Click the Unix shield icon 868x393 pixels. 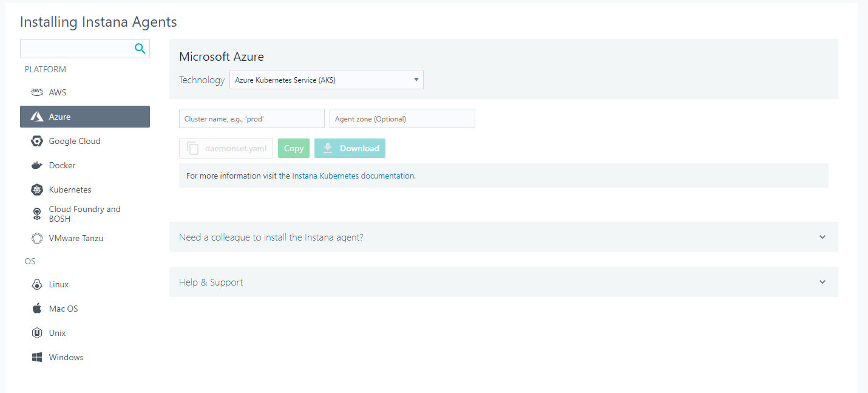[x=37, y=333]
